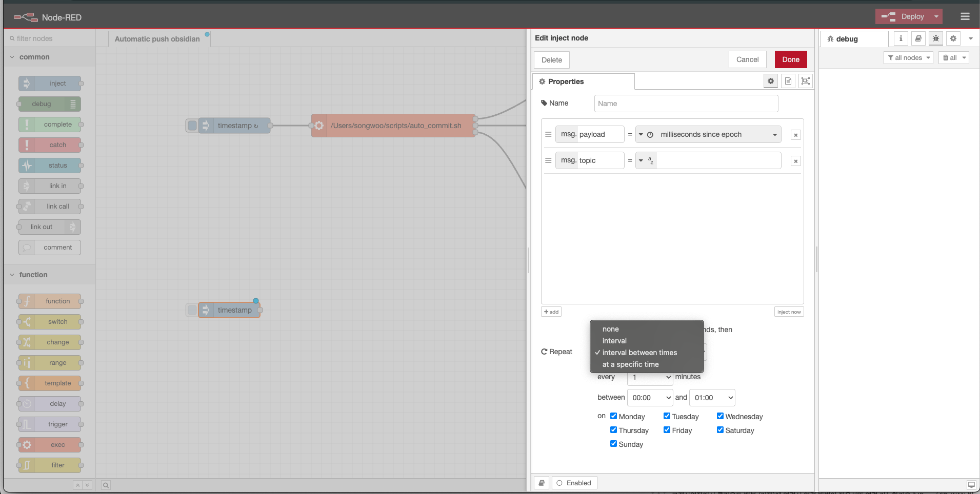Open the Node-RED main hamburger menu
The image size is (980, 494).
click(x=965, y=16)
